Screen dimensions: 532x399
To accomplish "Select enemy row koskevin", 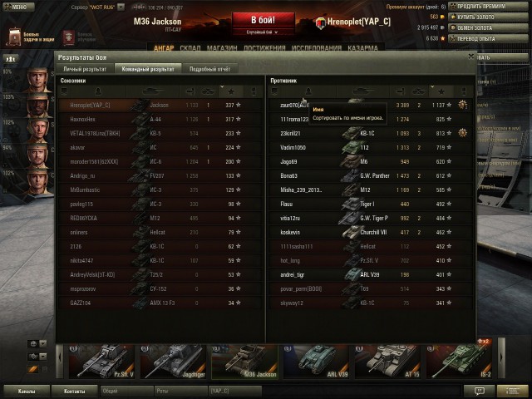I will tap(371, 233).
